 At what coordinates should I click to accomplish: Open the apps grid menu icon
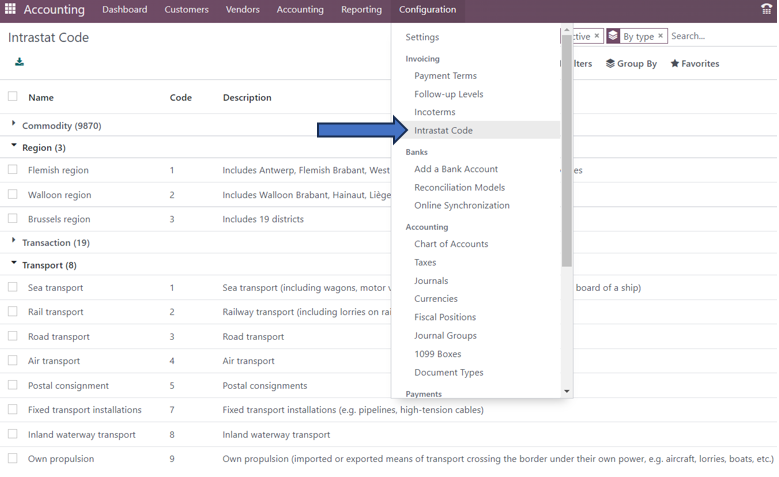pos(10,9)
